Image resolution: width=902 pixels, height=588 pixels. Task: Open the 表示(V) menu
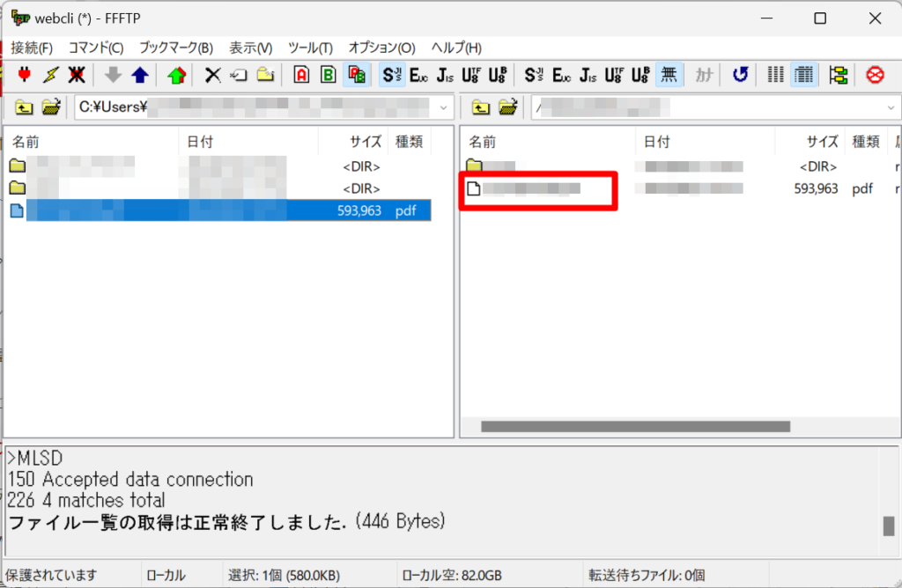coord(251,48)
